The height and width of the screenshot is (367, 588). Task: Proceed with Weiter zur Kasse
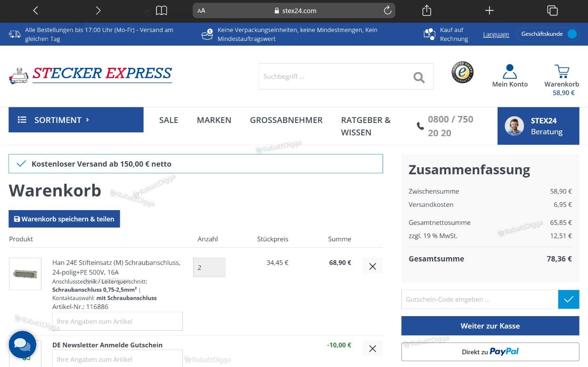490,326
